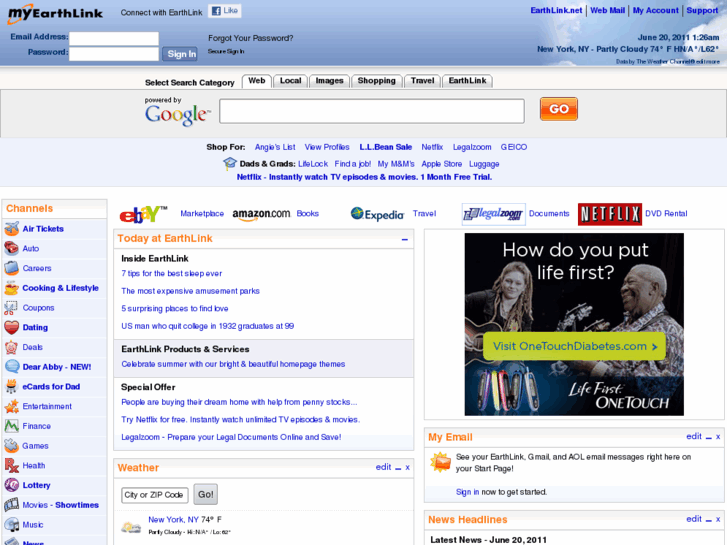This screenshot has width=727, height=545.
Task: Click the Entertainment star icon
Action: 12,406
